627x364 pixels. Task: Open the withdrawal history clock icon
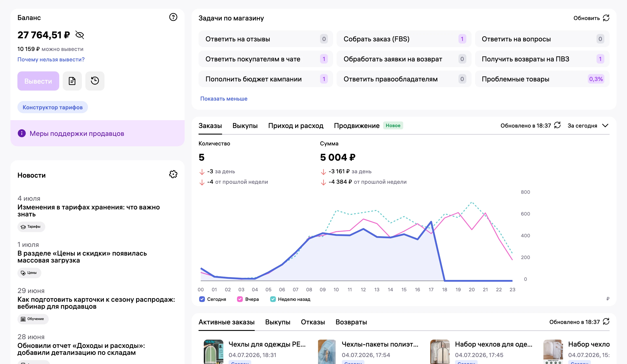95,81
